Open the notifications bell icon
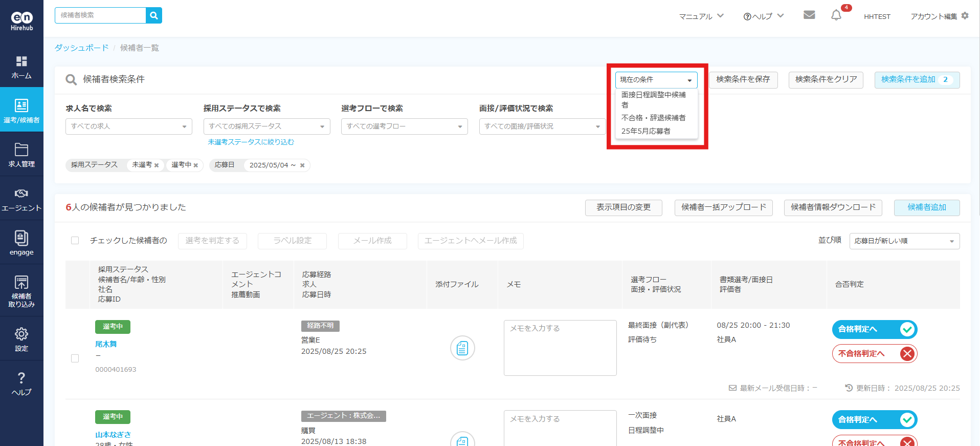The image size is (980, 446). tap(836, 15)
